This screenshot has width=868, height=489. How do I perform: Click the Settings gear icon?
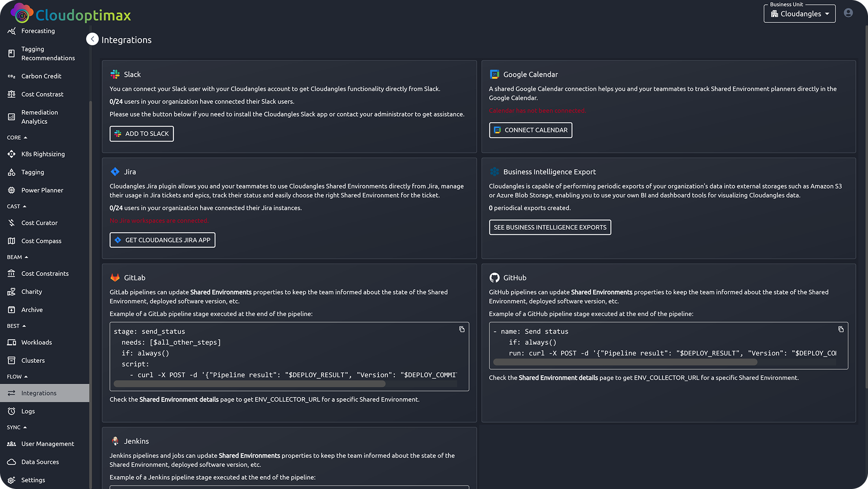(11, 480)
